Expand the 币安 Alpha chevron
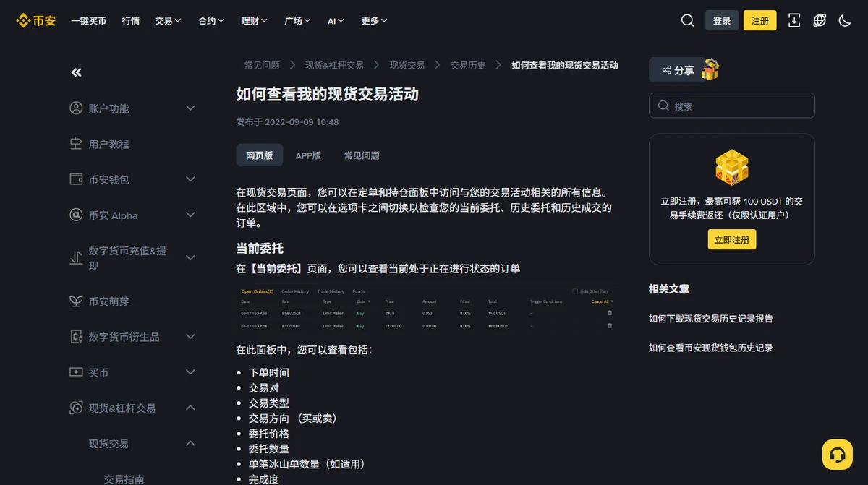This screenshot has width=868, height=485. [x=190, y=215]
